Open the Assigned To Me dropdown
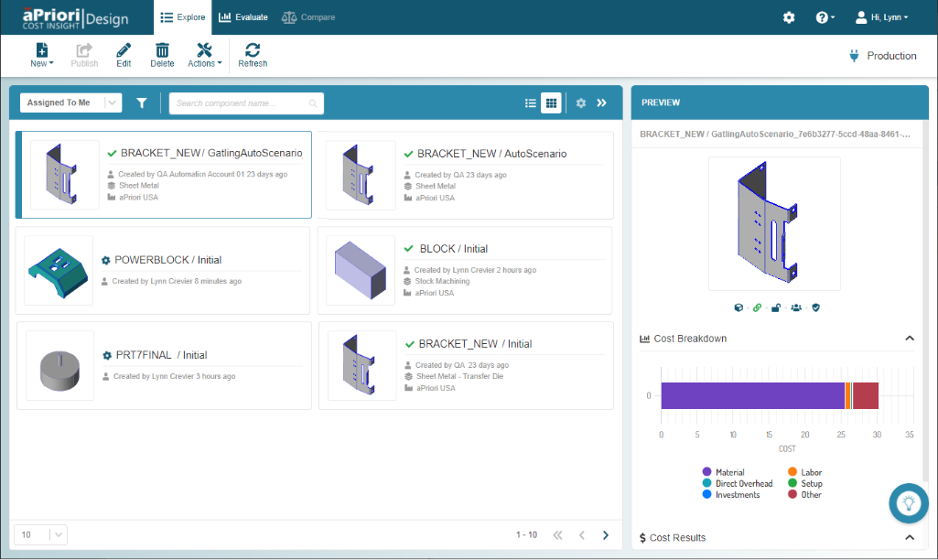Image resolution: width=938 pixels, height=560 pixels. point(71,102)
